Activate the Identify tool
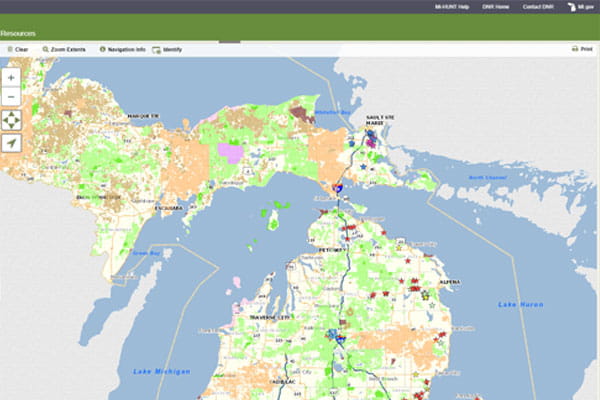Viewport: 600px width, 400px height. [x=167, y=49]
